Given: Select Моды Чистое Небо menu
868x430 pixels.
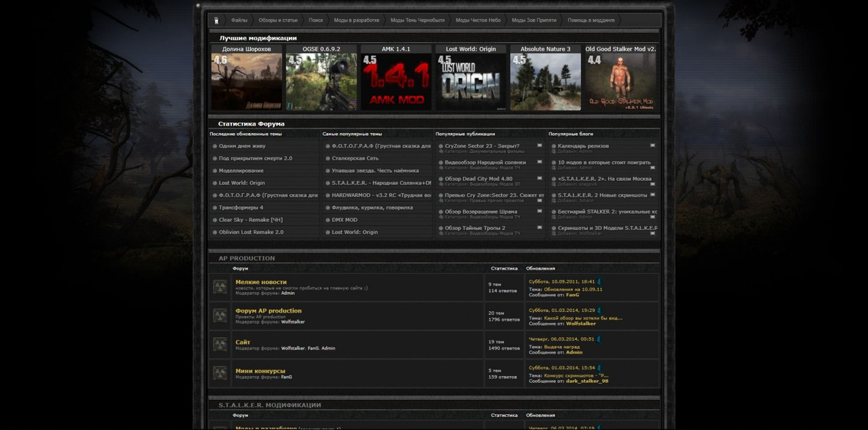Looking at the screenshot, I should 478,20.
